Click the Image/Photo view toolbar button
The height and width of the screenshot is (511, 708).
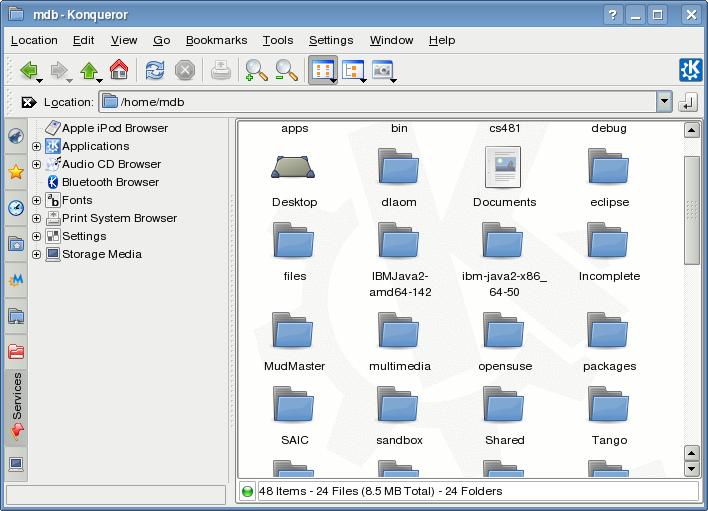point(382,70)
